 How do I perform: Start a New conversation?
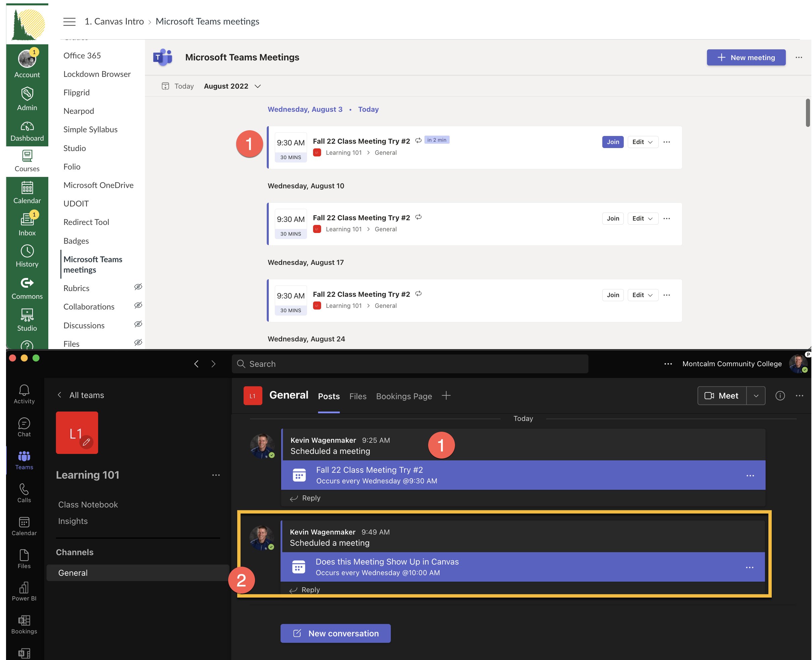tap(335, 633)
